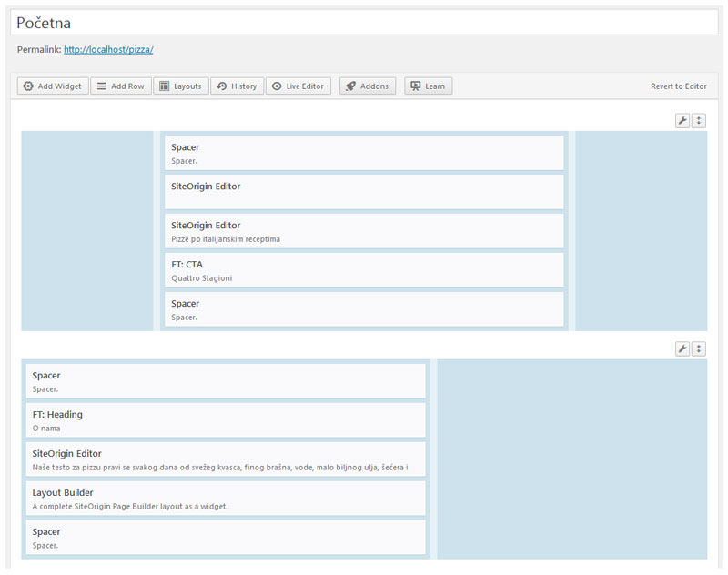728x575 pixels.
Task: Select the Spacer widget directly above FT: Heading
Action: tap(226, 381)
